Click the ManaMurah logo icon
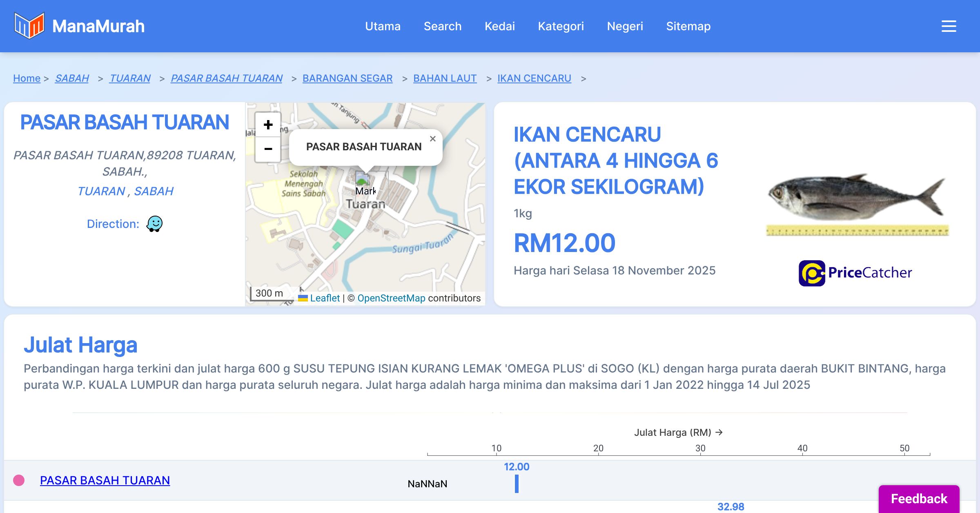Viewport: 980px width, 513px height. (29, 26)
